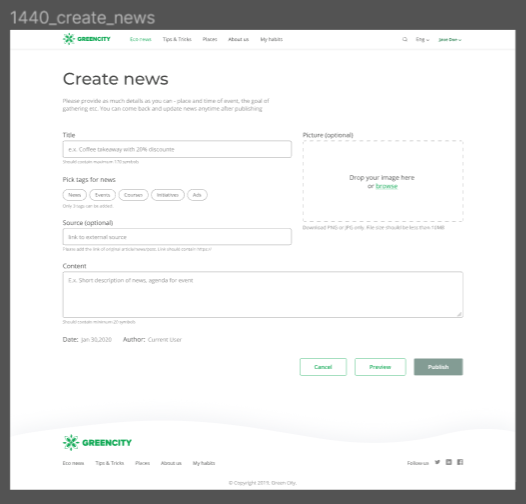Focus the Content text area
This screenshot has height=504, width=526.
(x=263, y=295)
